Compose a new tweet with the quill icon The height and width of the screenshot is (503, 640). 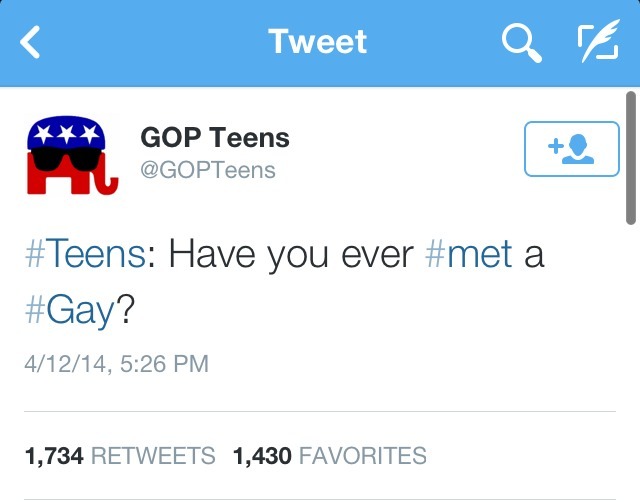coord(598,43)
